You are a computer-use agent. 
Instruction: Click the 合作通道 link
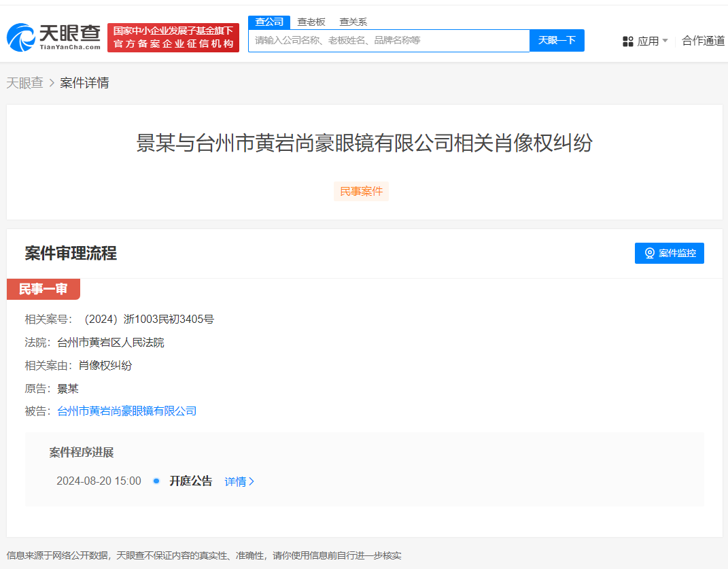pyautogui.click(x=703, y=41)
